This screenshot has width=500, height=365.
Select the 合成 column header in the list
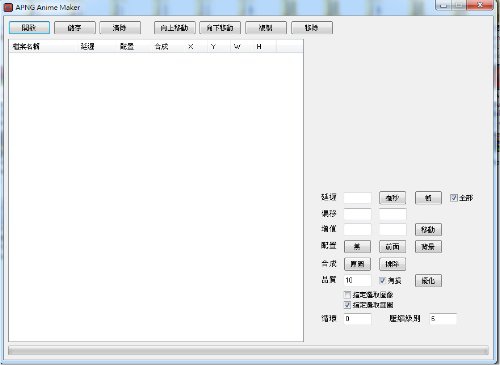(168, 47)
